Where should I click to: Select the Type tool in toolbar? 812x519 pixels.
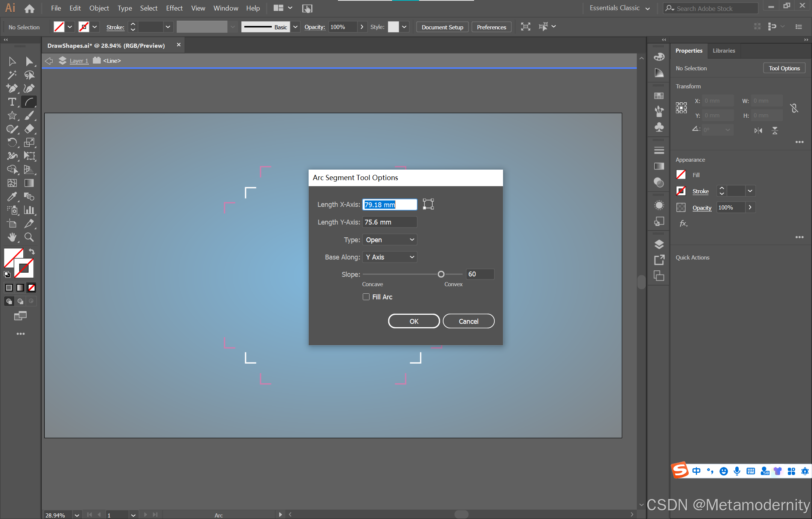point(12,102)
